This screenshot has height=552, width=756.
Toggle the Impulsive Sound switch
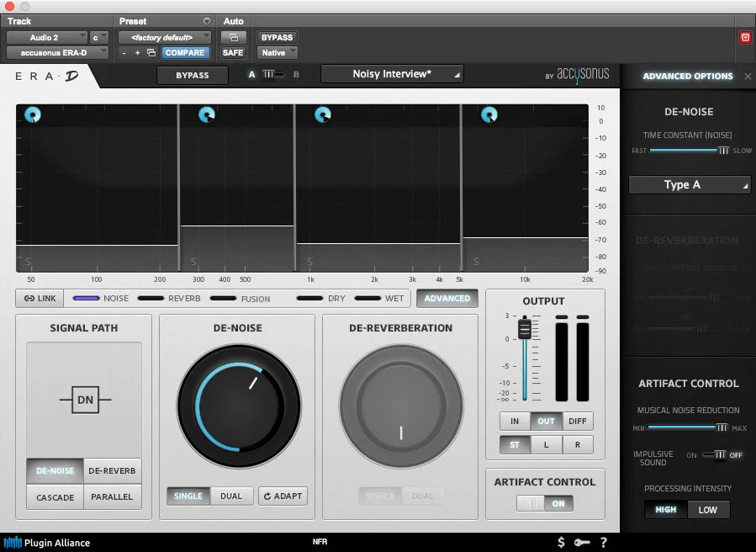click(714, 454)
